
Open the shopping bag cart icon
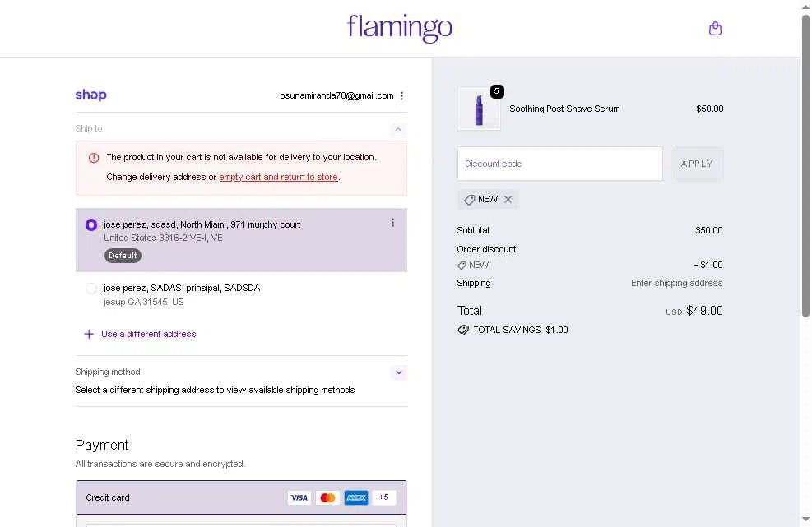point(715,29)
